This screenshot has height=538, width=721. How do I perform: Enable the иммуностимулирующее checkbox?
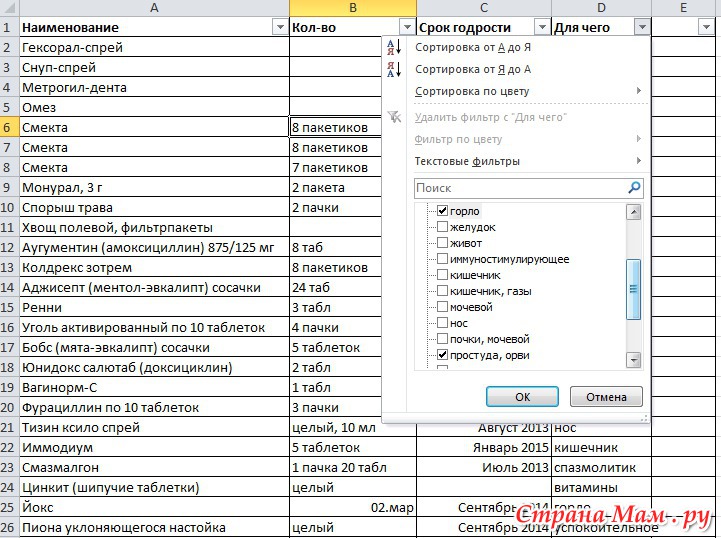(442, 259)
